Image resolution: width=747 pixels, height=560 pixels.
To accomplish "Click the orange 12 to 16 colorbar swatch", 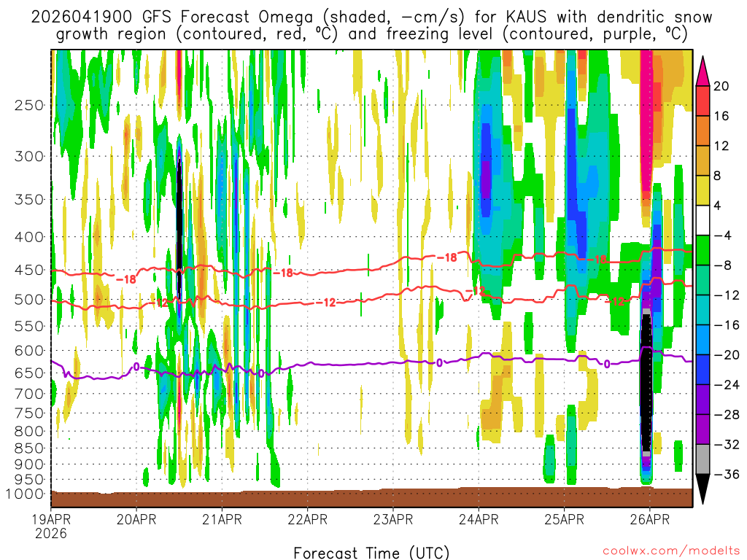I will [x=703, y=131].
